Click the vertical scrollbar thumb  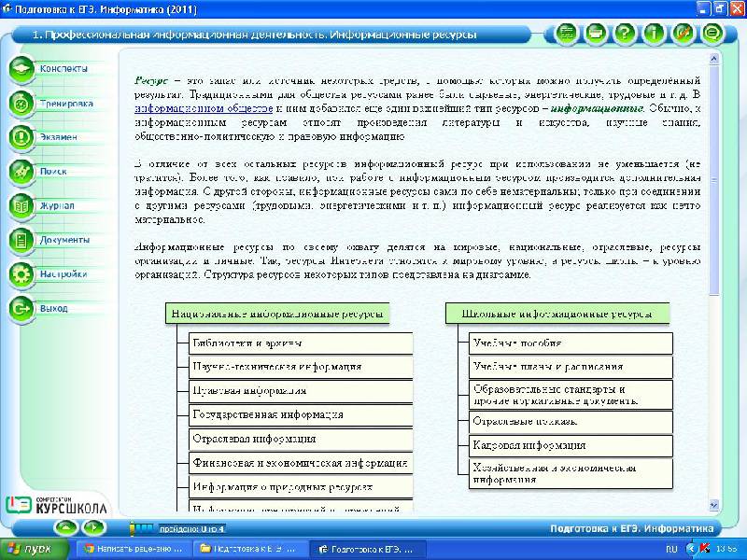[713, 180]
